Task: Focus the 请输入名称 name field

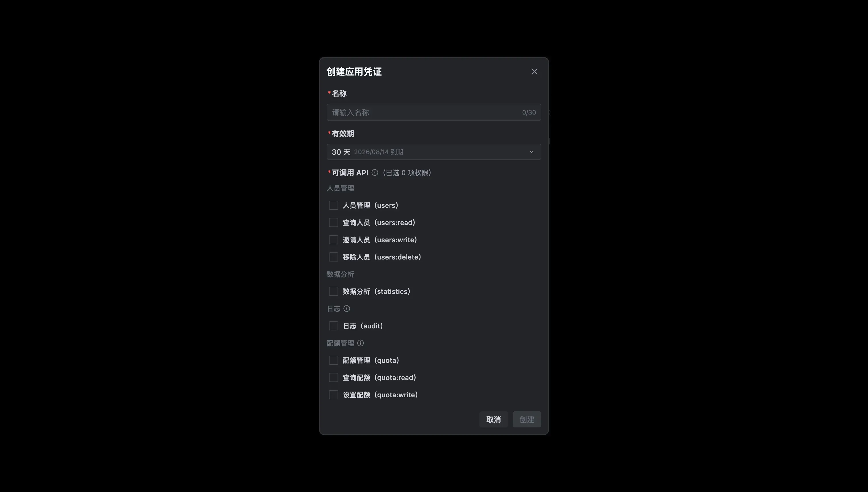Action: coord(434,112)
